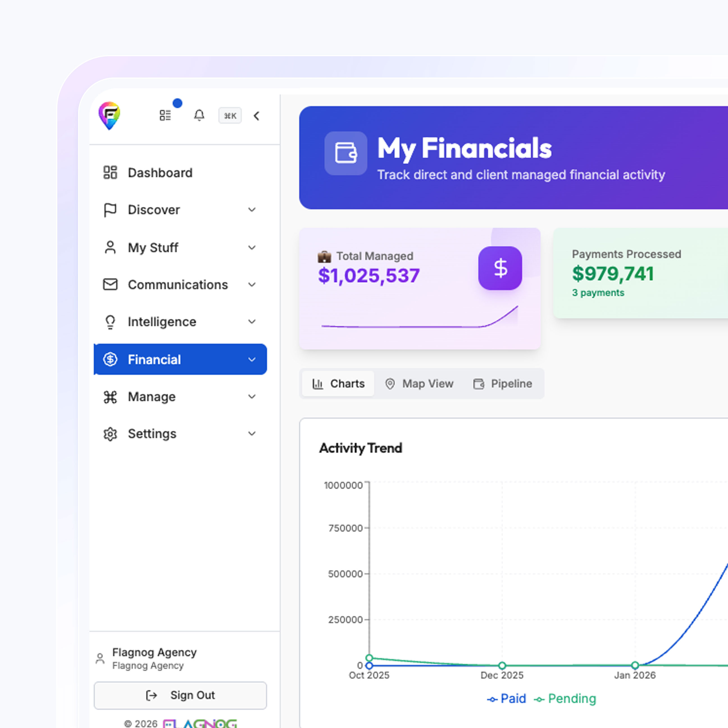728x728 pixels.
Task: Collapse the Financial section chevron
Action: [252, 360]
